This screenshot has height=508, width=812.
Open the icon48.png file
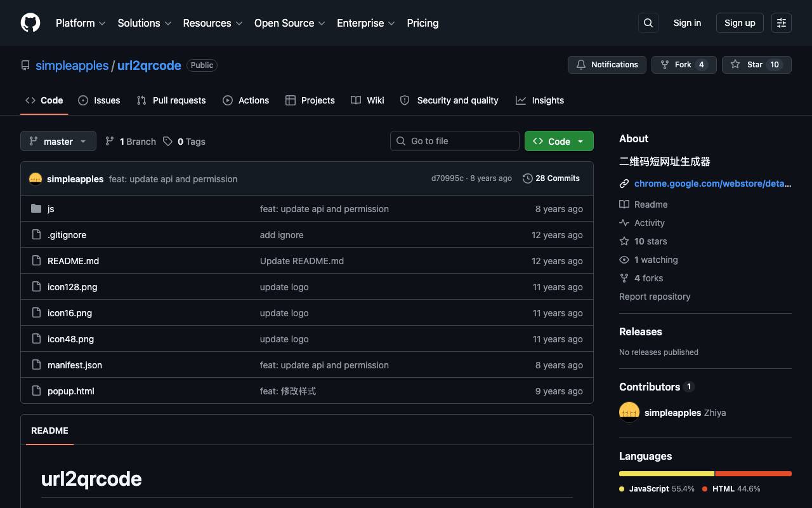click(70, 339)
